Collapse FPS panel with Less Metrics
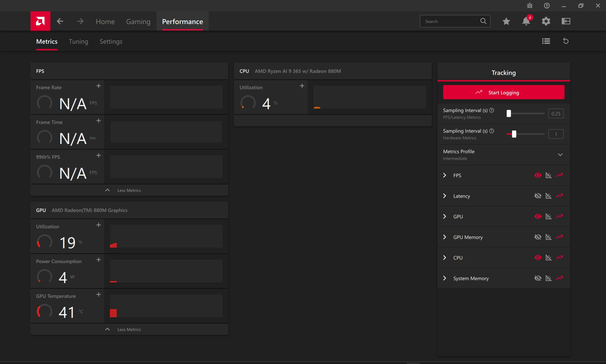Image resolution: width=606 pixels, height=364 pixels. [x=129, y=190]
